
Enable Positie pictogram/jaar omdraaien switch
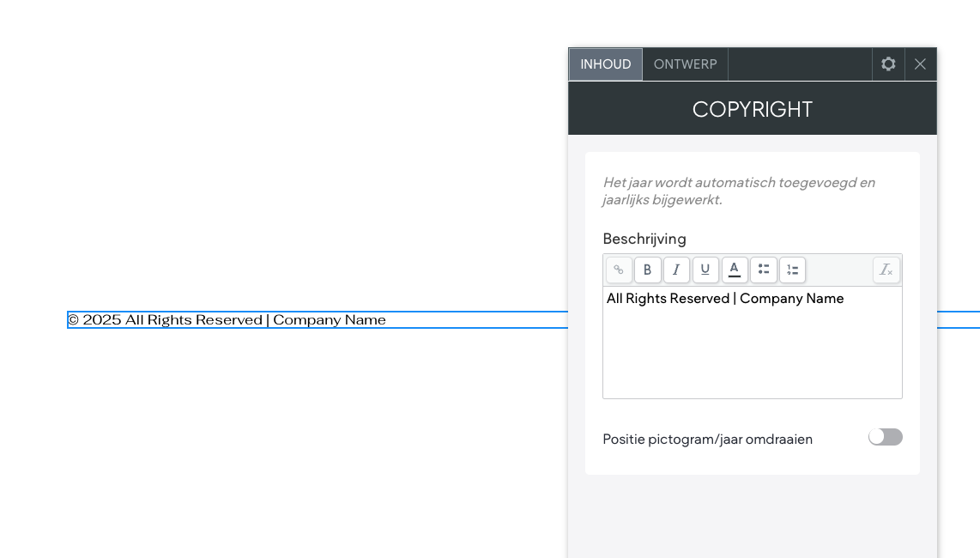885,437
